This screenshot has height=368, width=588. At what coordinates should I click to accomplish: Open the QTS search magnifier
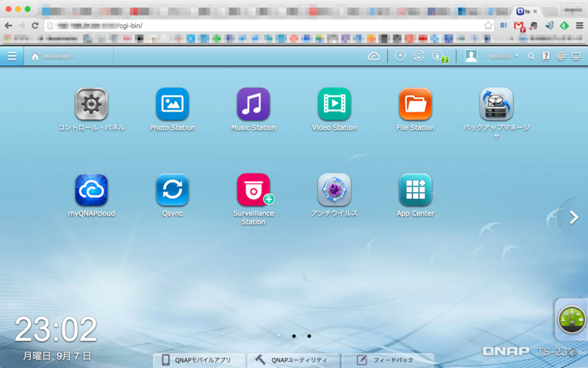pyautogui.click(x=531, y=57)
